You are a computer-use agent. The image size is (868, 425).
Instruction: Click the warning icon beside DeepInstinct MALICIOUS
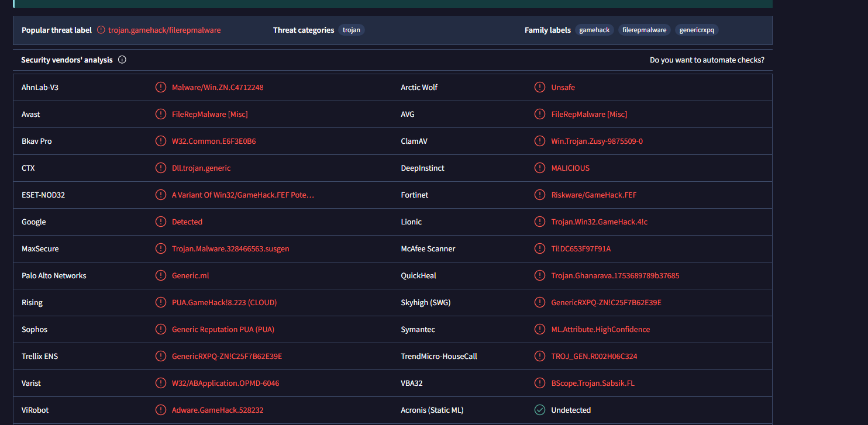[540, 168]
